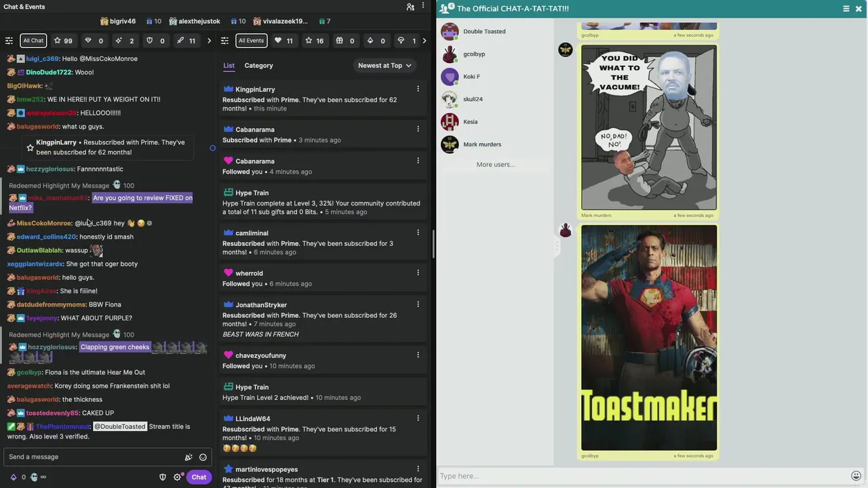The height and width of the screenshot is (488, 868).
Task: Open the moderation shield icon near Chat button
Action: 163,477
